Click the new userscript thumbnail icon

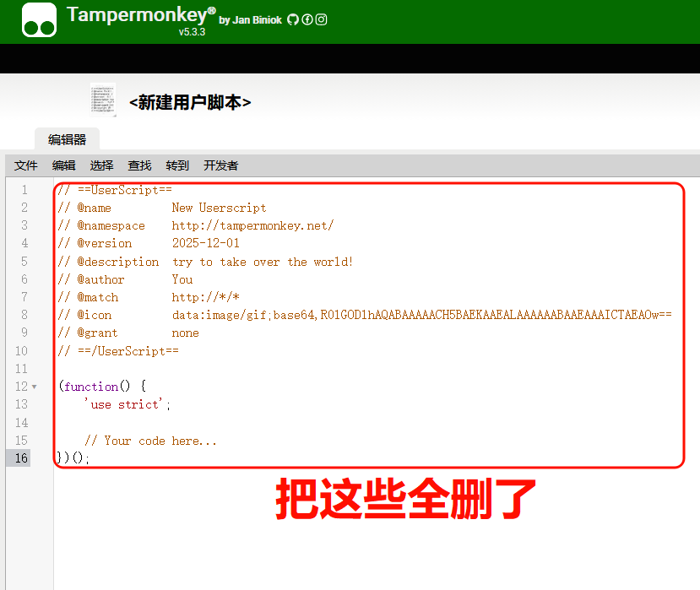tap(103, 100)
